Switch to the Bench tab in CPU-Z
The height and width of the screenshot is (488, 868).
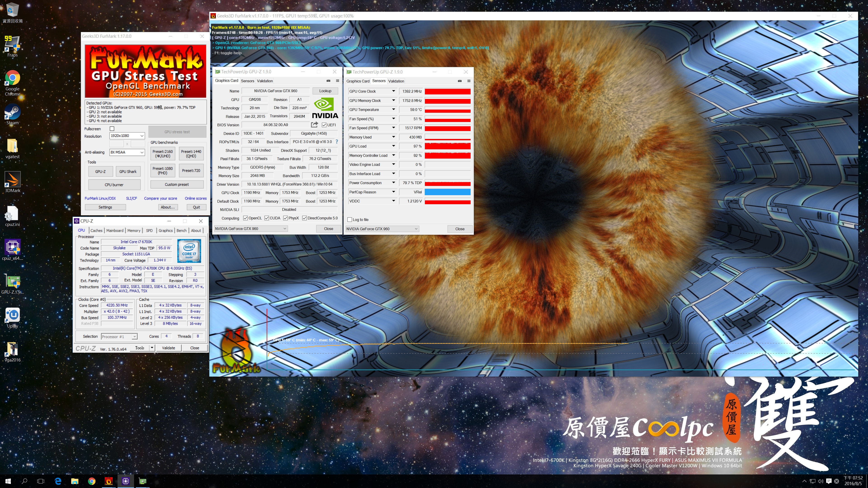coord(182,230)
